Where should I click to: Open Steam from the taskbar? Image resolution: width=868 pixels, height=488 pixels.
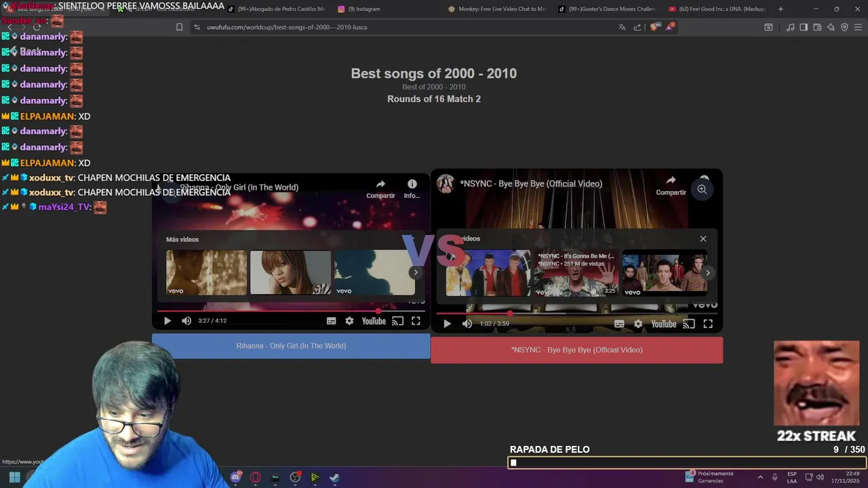[x=334, y=477]
